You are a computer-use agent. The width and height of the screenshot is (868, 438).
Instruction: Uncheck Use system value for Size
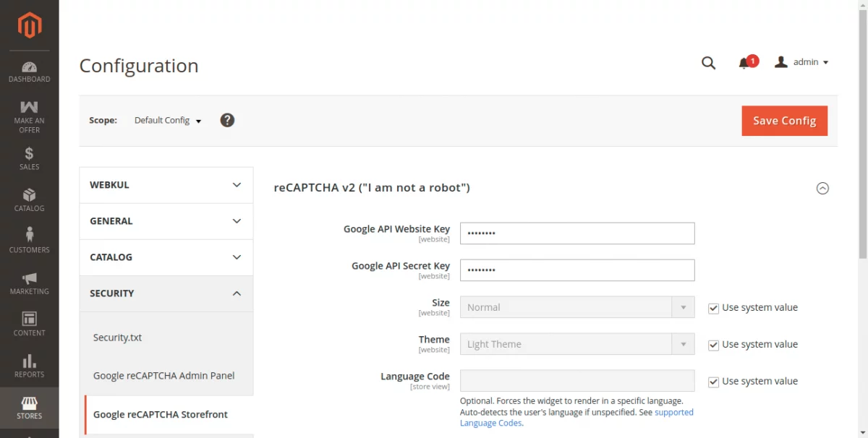(714, 308)
